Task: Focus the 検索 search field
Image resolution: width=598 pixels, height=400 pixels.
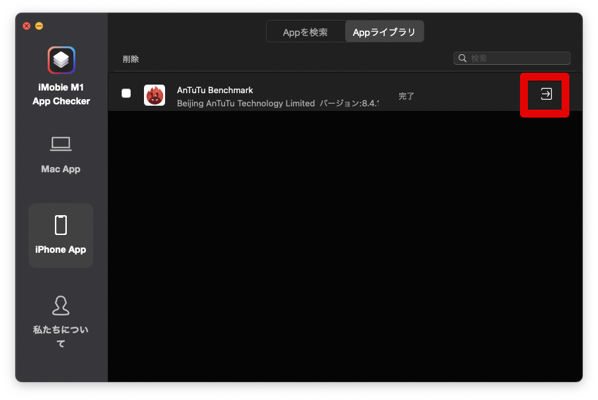Action: pyautogui.click(x=512, y=58)
